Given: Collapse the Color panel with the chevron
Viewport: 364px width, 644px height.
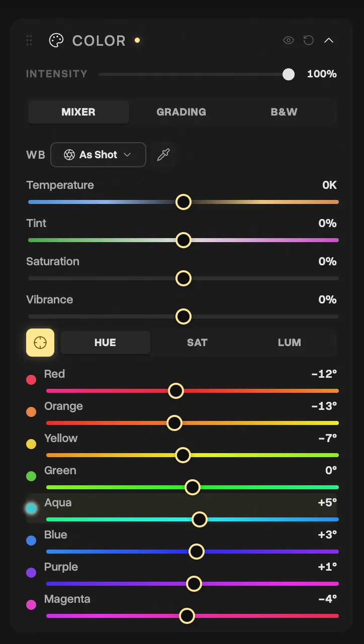Looking at the screenshot, I should (x=329, y=40).
